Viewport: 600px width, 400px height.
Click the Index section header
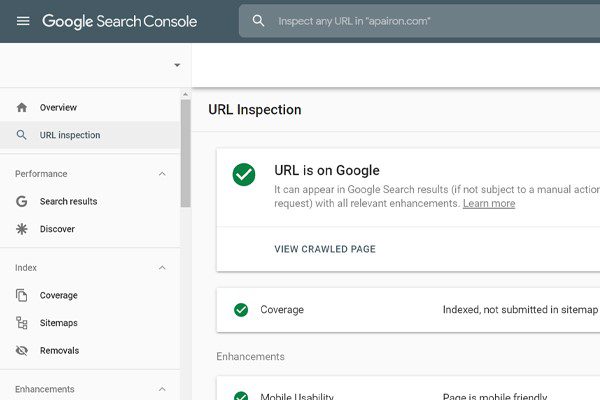26,268
